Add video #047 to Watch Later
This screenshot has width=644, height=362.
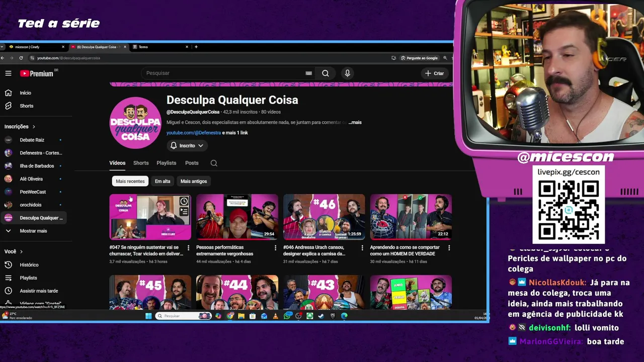point(184,202)
